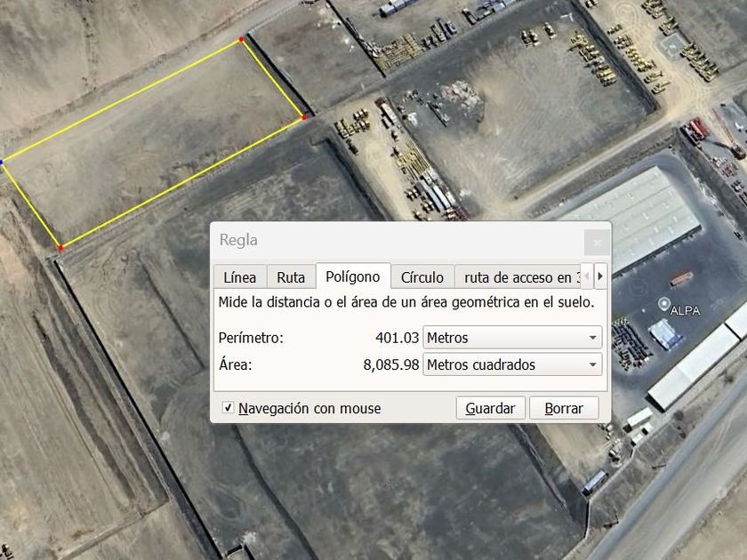747x560 pixels.
Task: Switch to the Línea tab
Action: (x=240, y=277)
